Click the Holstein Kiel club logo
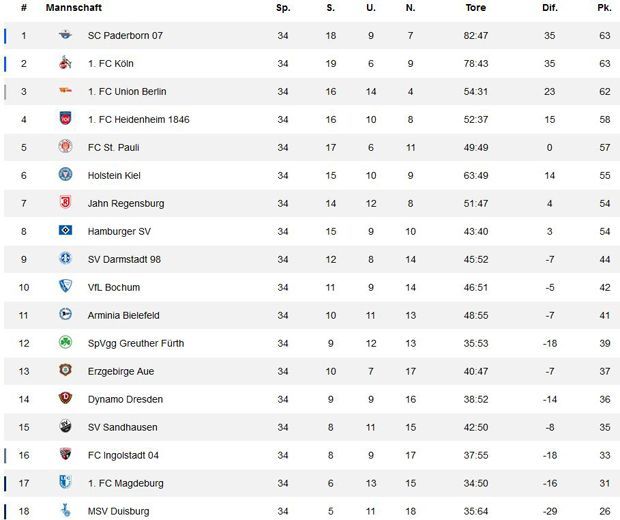The height and width of the screenshot is (520, 620). [x=65, y=176]
